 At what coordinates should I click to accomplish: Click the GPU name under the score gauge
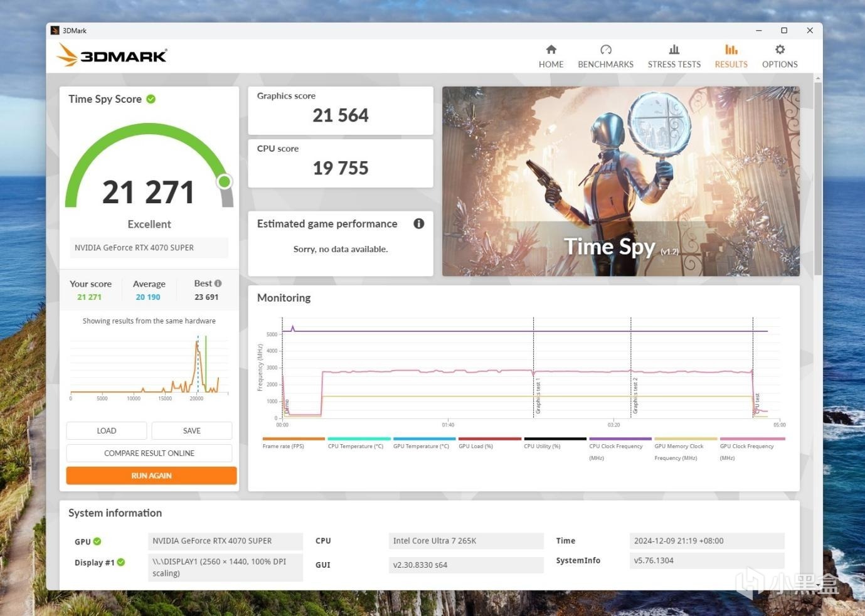[x=149, y=248]
